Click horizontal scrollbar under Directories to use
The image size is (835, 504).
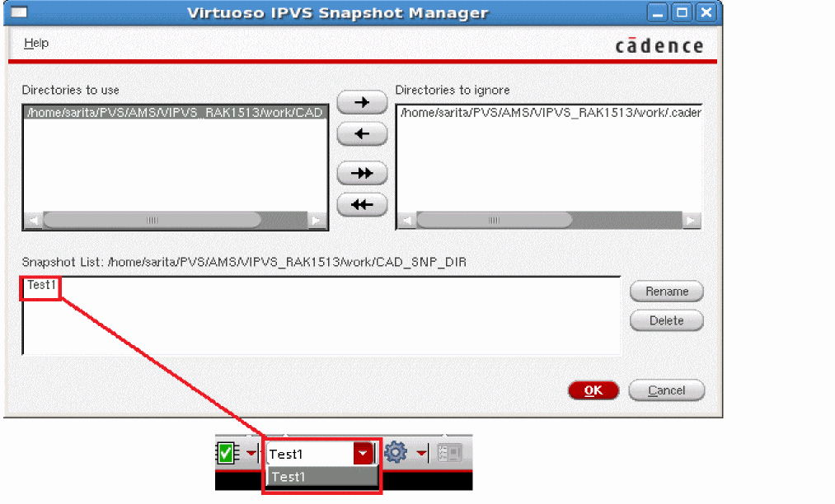(175, 221)
